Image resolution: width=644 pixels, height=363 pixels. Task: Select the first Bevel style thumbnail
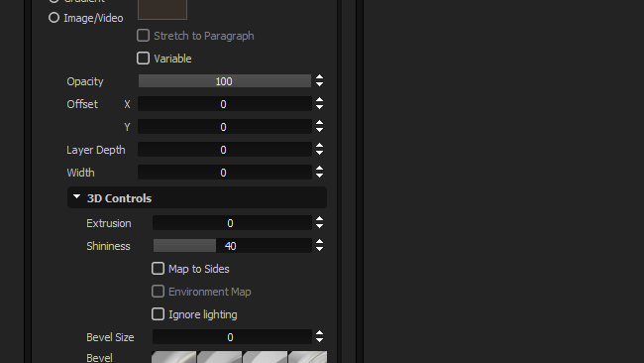[173, 357]
